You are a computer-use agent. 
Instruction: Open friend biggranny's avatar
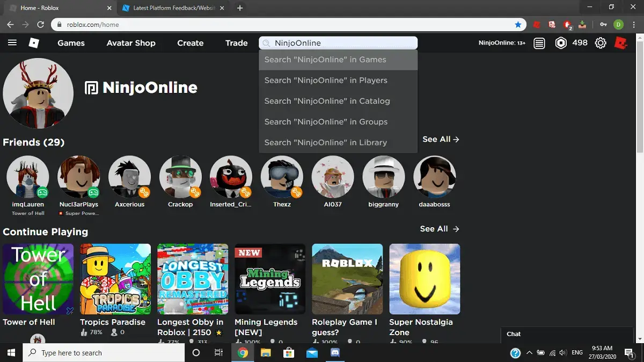(384, 177)
